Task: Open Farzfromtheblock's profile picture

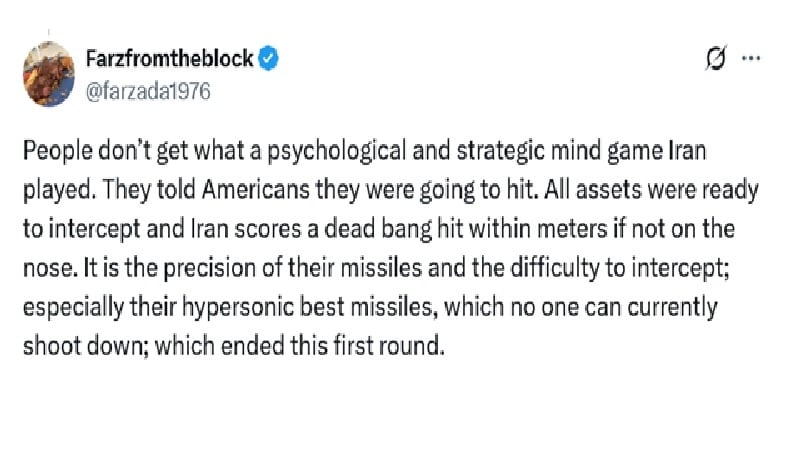Action: (49, 73)
